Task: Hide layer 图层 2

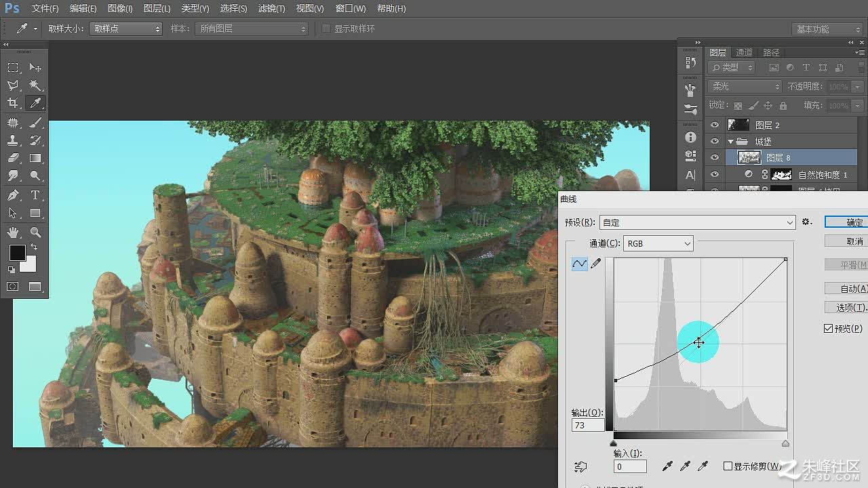Action: [714, 125]
